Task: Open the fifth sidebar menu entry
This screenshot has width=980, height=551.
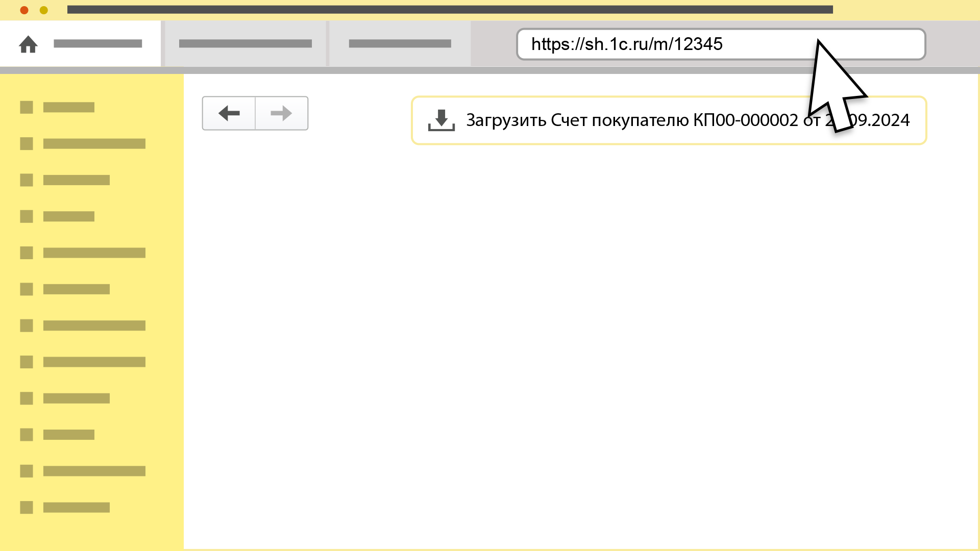Action: [x=94, y=253]
